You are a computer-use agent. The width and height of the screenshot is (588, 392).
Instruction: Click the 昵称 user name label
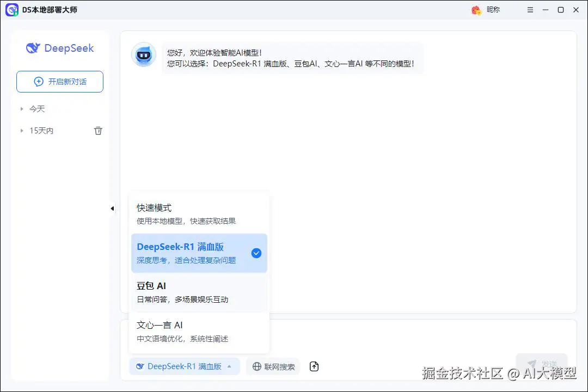[493, 10]
